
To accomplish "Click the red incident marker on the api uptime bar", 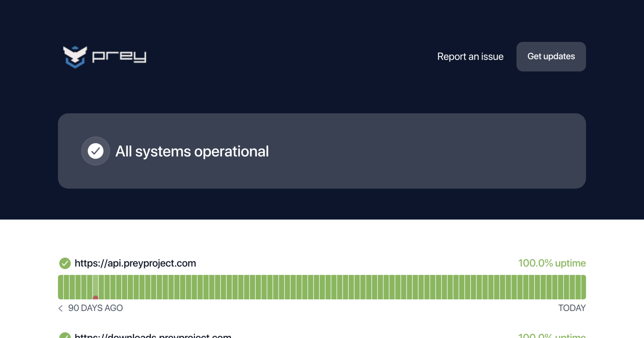I will [96, 297].
